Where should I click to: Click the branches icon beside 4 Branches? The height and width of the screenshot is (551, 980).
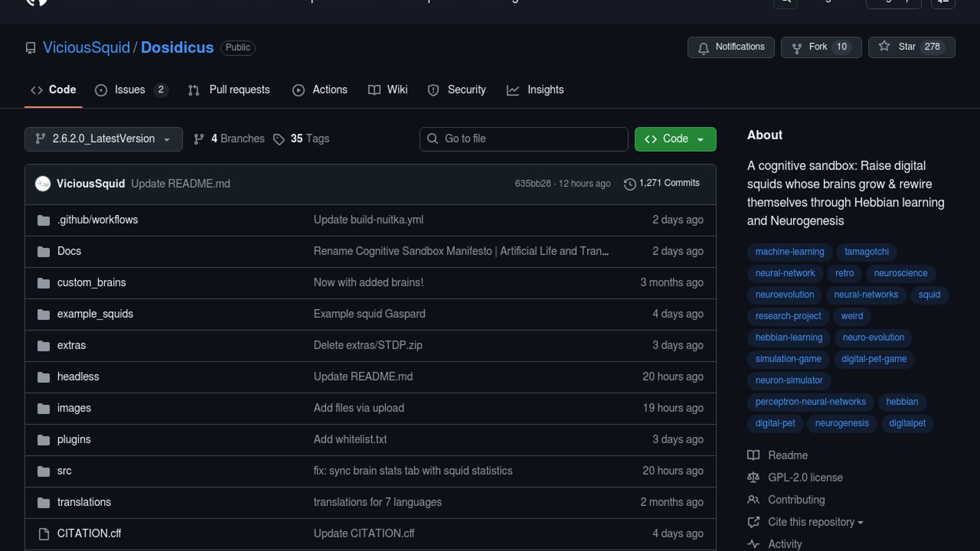(199, 139)
